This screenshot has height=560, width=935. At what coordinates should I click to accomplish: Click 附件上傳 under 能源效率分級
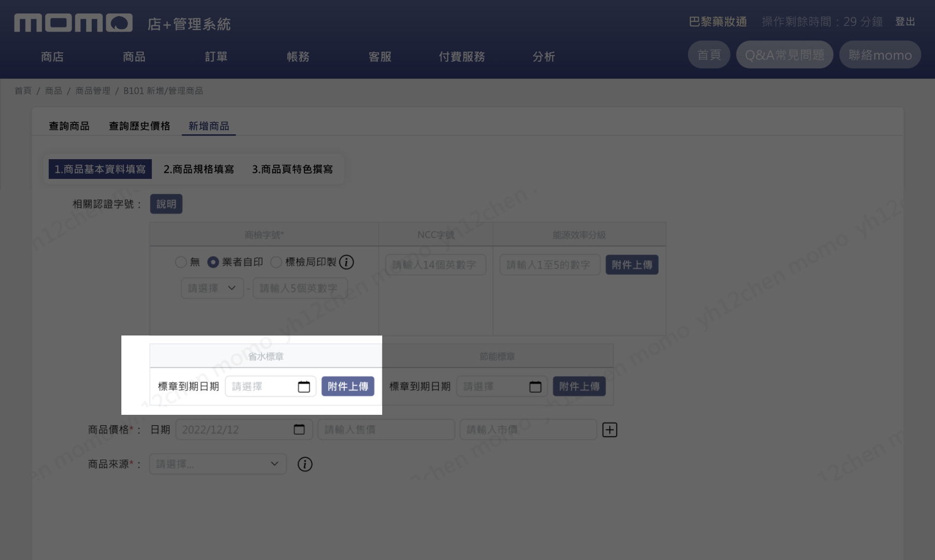[632, 264]
